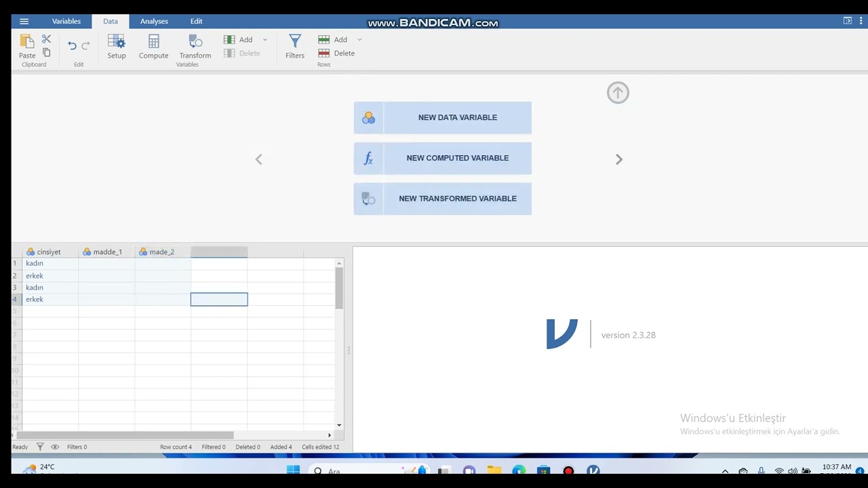This screenshot has height=488, width=868.
Task: Open the hamburger main menu
Action: click(24, 21)
